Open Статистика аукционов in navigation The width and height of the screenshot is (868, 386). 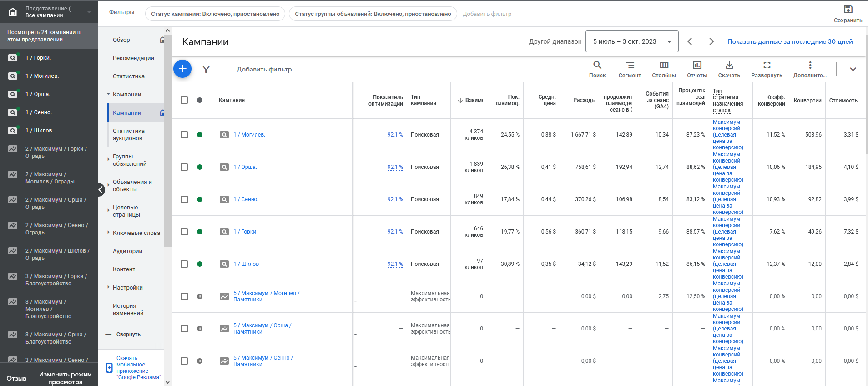pyautogui.click(x=129, y=134)
